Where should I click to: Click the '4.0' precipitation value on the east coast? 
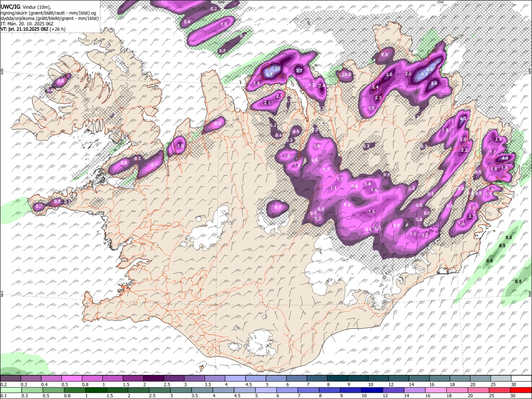(x=505, y=158)
